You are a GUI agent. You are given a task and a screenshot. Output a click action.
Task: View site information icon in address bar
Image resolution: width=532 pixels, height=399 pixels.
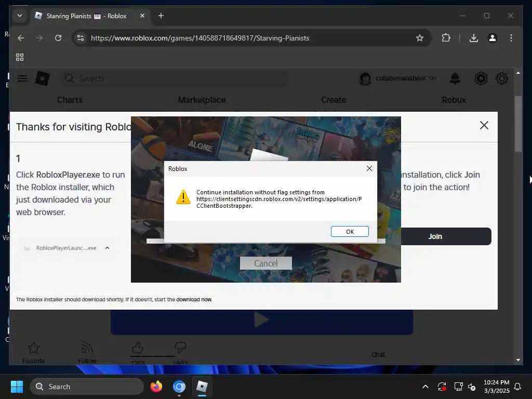click(x=81, y=38)
